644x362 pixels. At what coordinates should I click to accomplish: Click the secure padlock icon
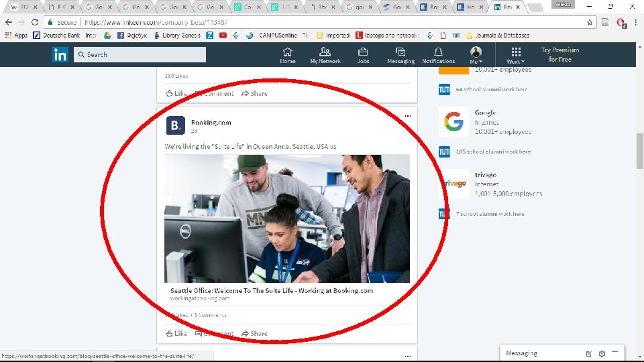pyautogui.click(x=50, y=22)
